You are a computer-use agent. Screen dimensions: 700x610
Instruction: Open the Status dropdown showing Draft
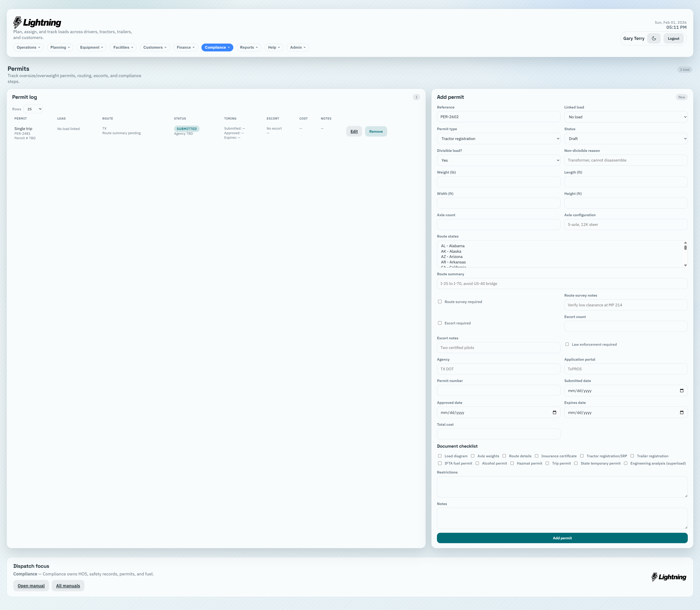pyautogui.click(x=626, y=139)
